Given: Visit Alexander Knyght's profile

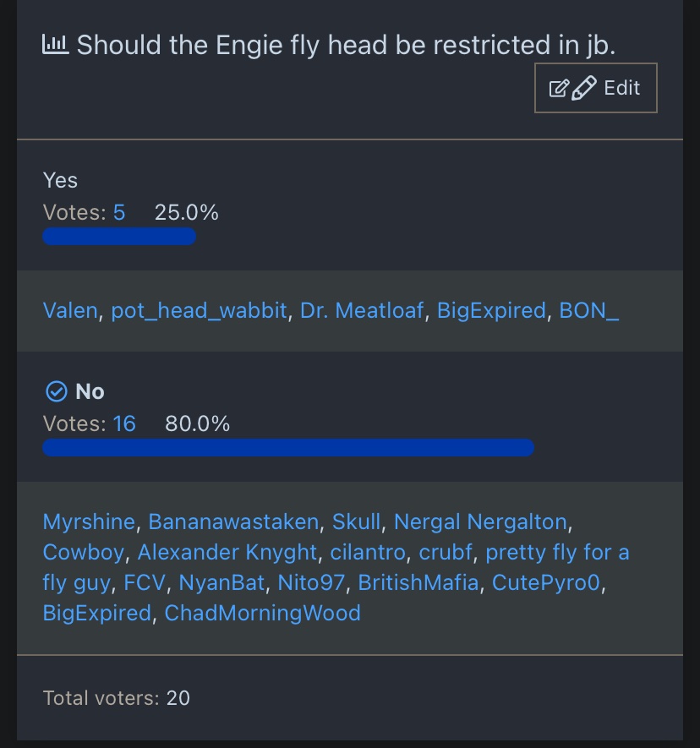Looking at the screenshot, I should 227,553.
